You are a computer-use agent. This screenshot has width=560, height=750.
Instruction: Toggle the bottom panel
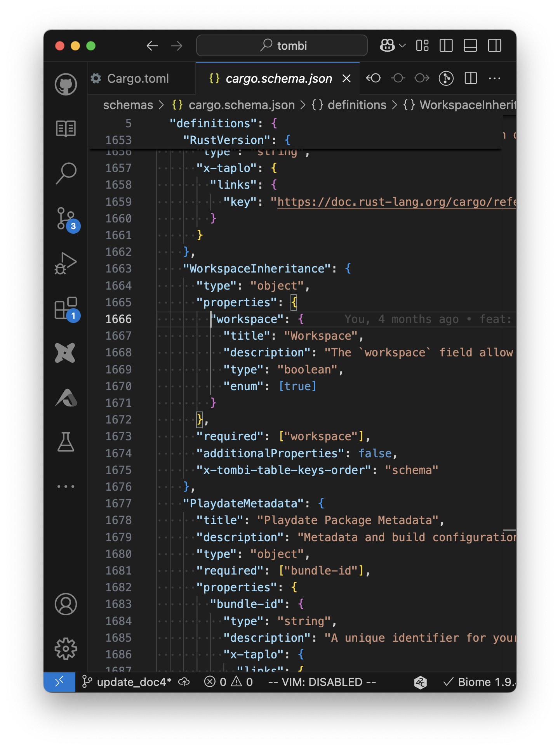coord(470,45)
